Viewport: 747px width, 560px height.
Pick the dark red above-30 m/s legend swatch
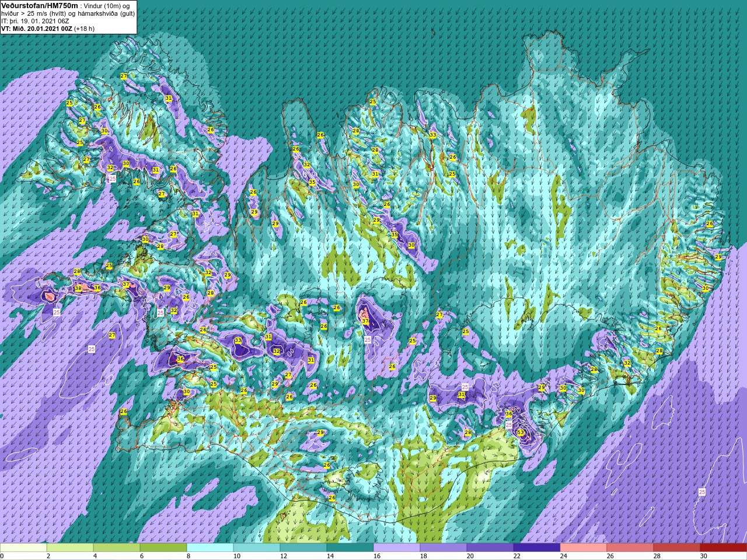[724, 548]
